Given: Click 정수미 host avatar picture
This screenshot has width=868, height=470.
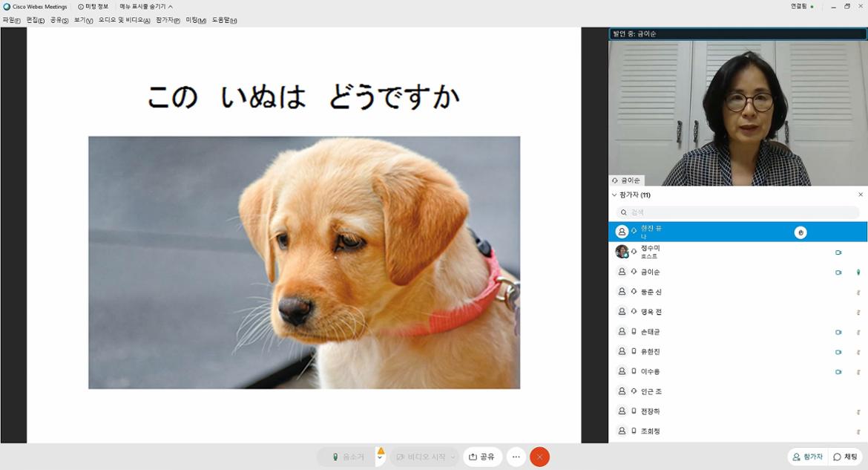Looking at the screenshot, I should click(x=622, y=252).
